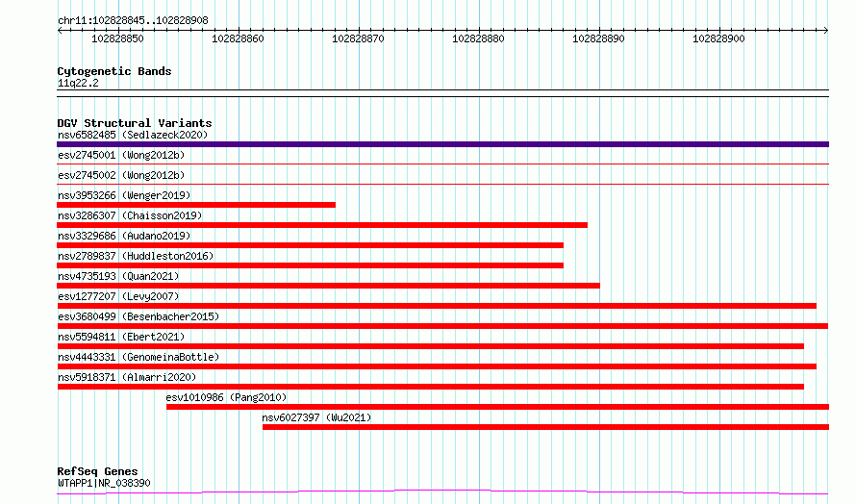Click the thin red esv2745001 variant line
The image size is (856, 504).
(442, 164)
